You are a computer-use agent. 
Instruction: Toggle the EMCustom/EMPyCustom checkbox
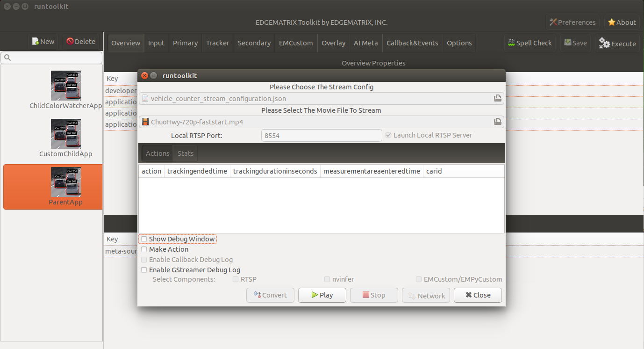(x=419, y=279)
